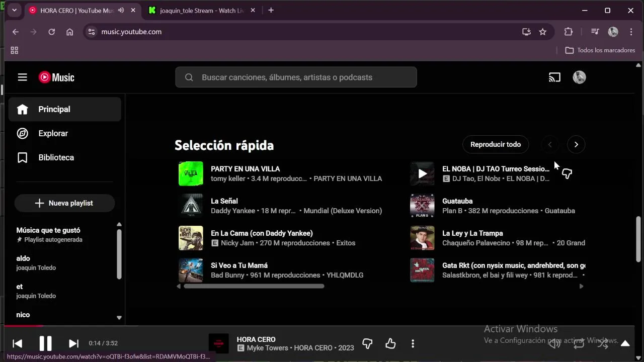Play EL NOBA DJ TAO session

(x=422, y=173)
